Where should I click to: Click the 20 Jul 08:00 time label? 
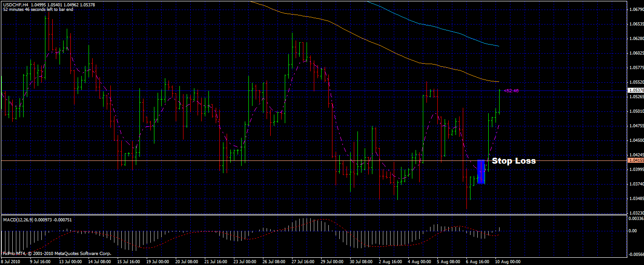tap(187, 262)
